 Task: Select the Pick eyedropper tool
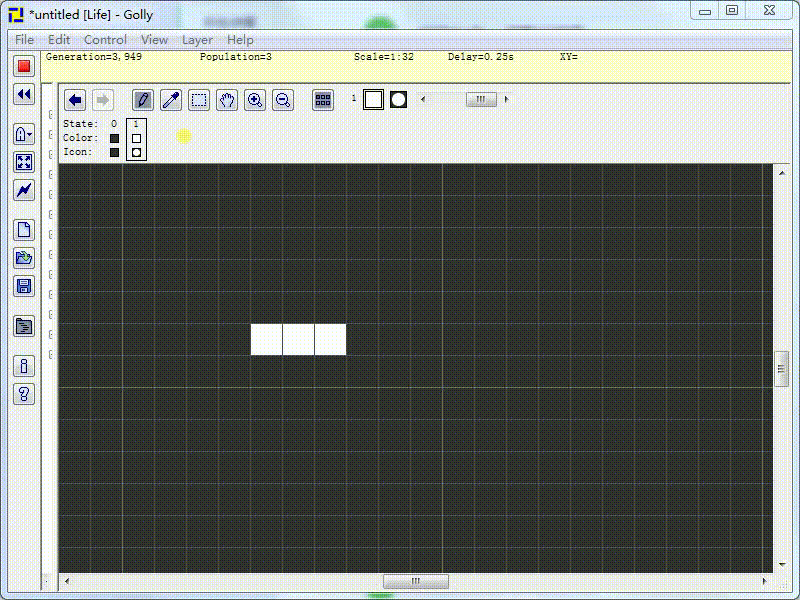click(171, 100)
